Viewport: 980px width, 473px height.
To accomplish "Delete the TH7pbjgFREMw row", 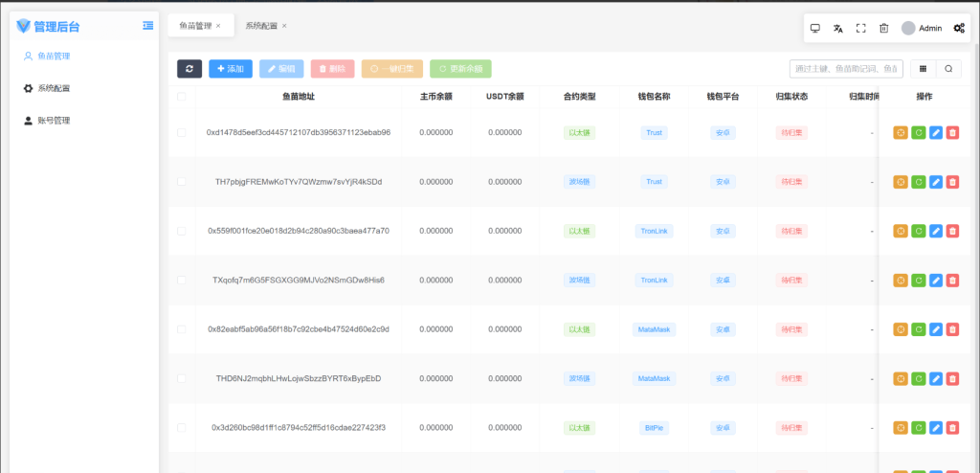I will pyautogui.click(x=952, y=182).
